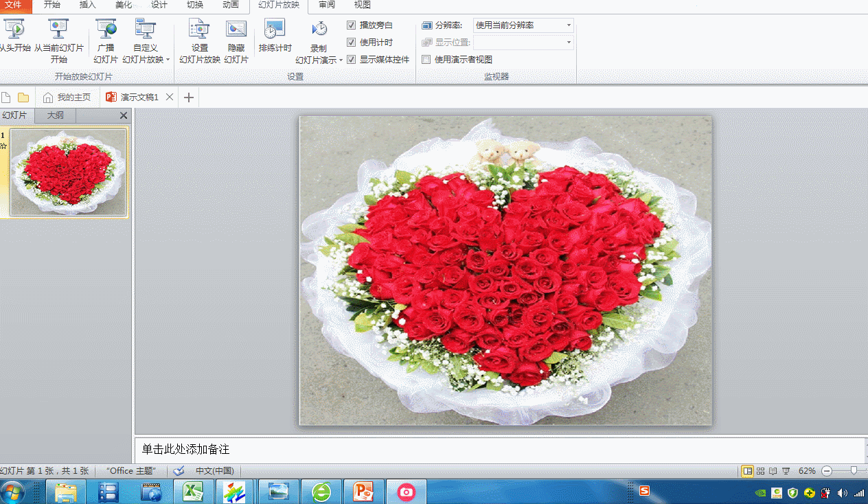The width and height of the screenshot is (868, 504).
Task: Open the red camera app in taskbar
Action: (x=406, y=492)
